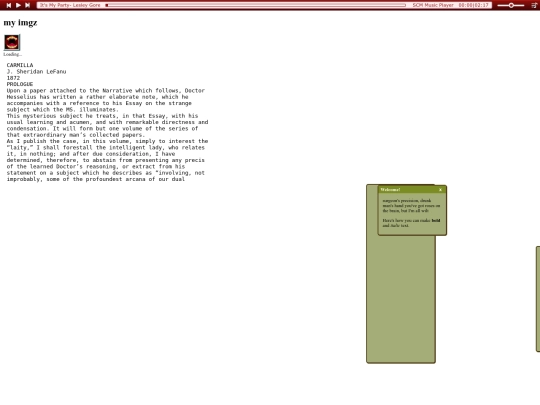Skip to the next track in music player
Image resolution: width=540 pixels, height=405 pixels.
(x=28, y=5)
